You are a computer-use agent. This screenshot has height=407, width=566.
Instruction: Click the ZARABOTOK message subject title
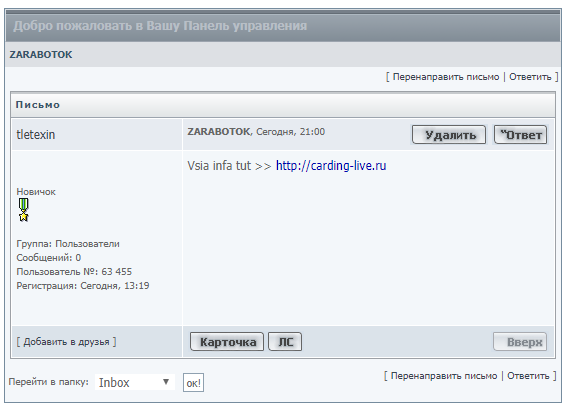(218, 132)
